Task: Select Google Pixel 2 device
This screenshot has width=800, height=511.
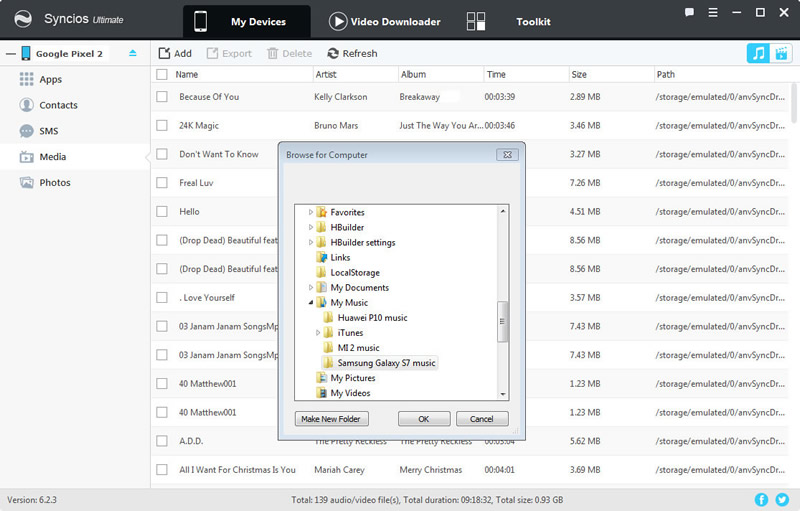Action: click(69, 54)
